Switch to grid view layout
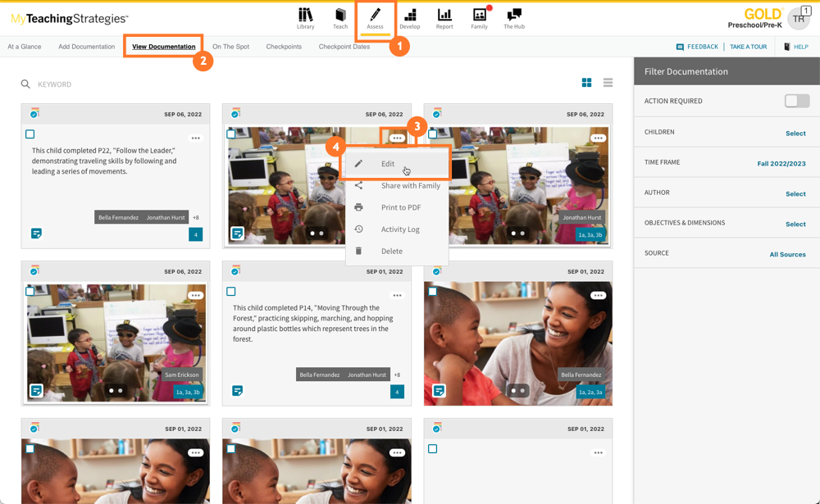 (x=586, y=83)
